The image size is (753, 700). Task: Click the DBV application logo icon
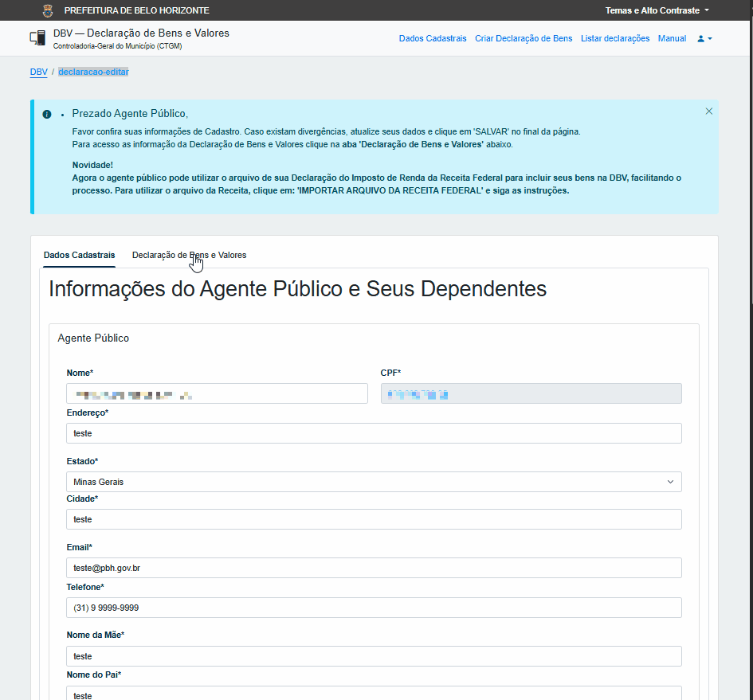tap(37, 38)
